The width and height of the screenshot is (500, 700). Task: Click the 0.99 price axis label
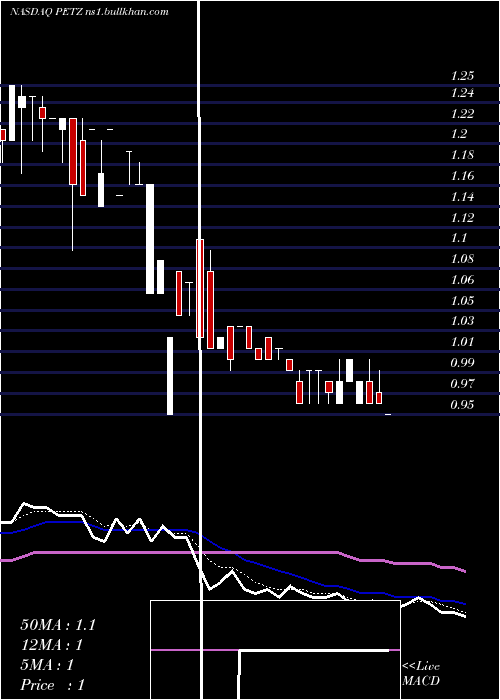462,362
